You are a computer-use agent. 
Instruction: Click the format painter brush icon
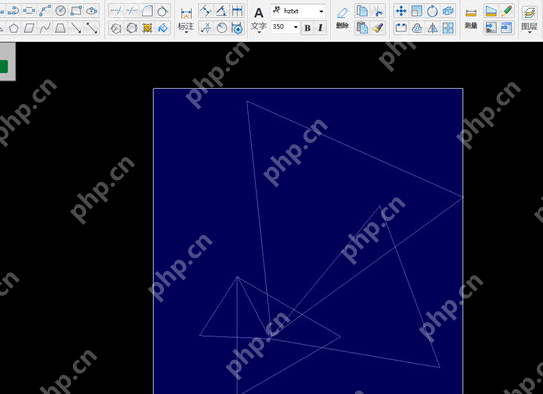click(x=378, y=28)
